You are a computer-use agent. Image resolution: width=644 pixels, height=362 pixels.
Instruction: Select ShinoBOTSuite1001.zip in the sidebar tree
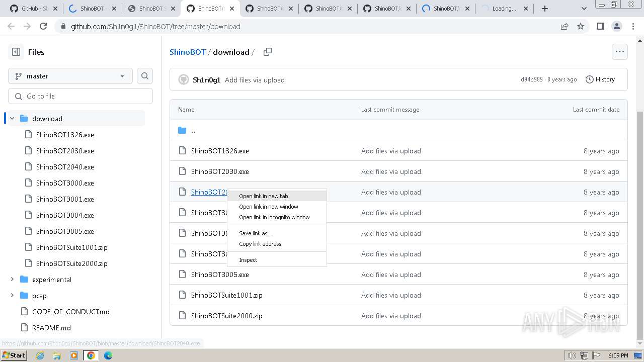point(72,247)
